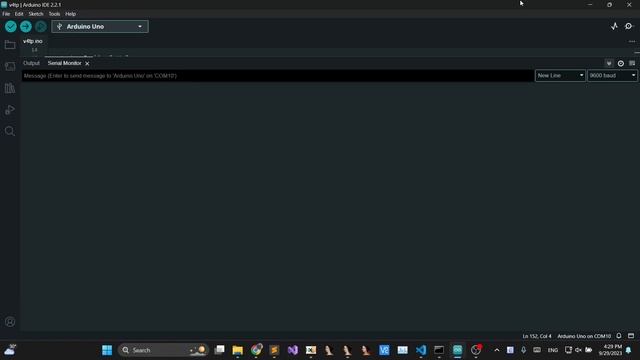Open Visual Studio from the taskbar

pos(293,350)
